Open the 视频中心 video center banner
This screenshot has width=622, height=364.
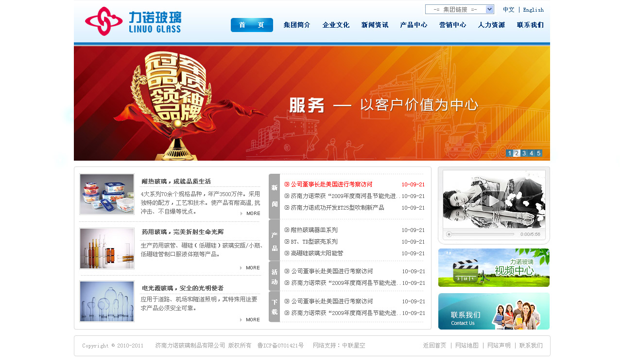[x=494, y=268]
